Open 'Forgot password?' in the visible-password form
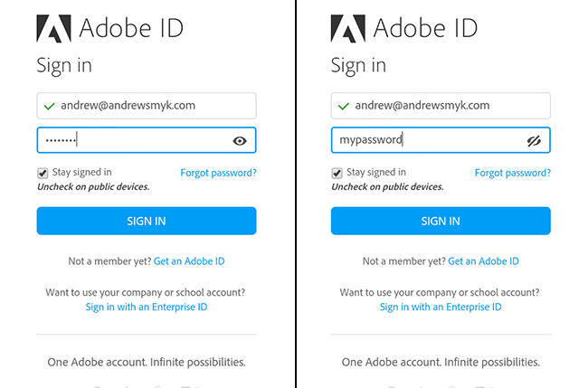 coord(512,173)
